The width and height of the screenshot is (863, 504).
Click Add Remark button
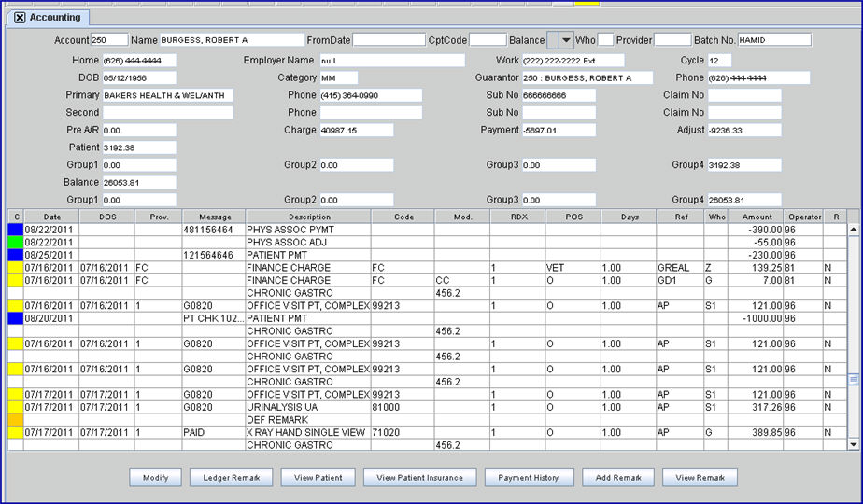(618, 478)
